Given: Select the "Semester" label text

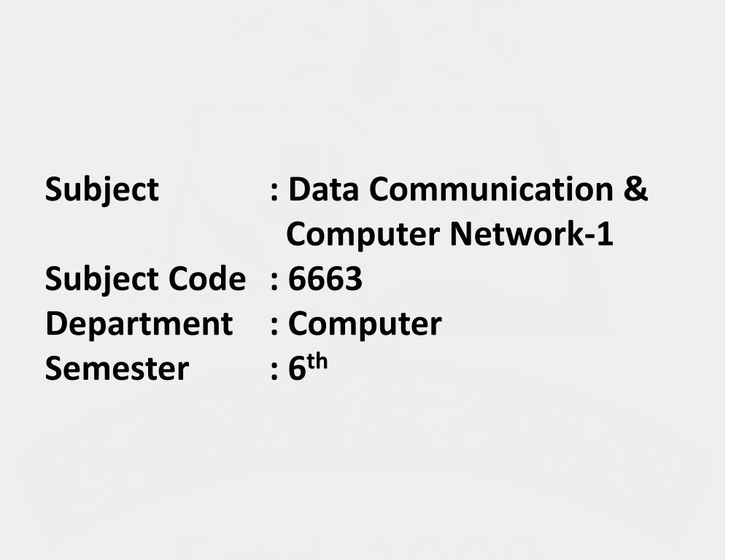Looking at the screenshot, I should [x=117, y=369].
